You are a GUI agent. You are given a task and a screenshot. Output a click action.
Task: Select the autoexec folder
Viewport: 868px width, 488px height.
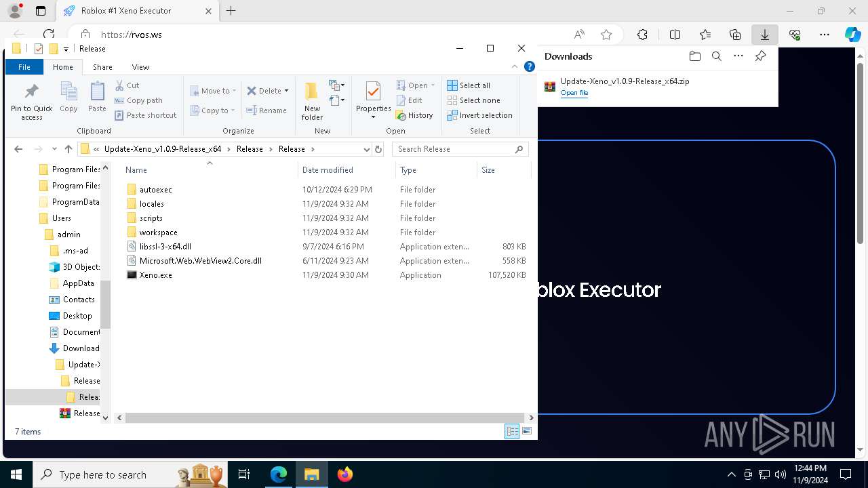tap(156, 190)
